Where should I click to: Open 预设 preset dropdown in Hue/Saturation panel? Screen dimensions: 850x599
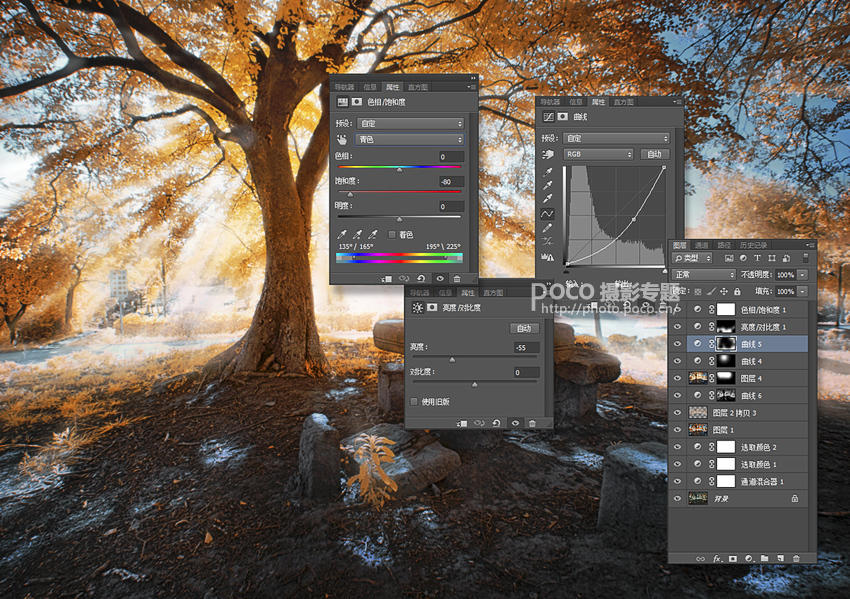410,124
